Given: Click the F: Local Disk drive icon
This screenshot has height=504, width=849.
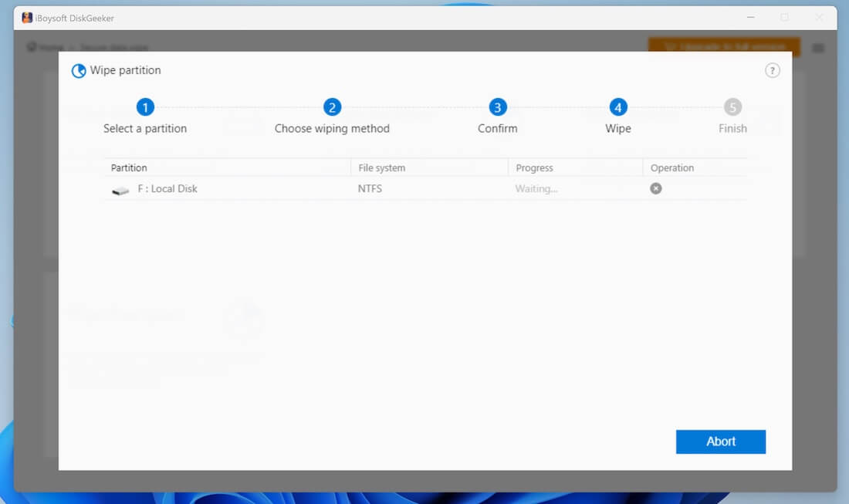Looking at the screenshot, I should (120, 190).
